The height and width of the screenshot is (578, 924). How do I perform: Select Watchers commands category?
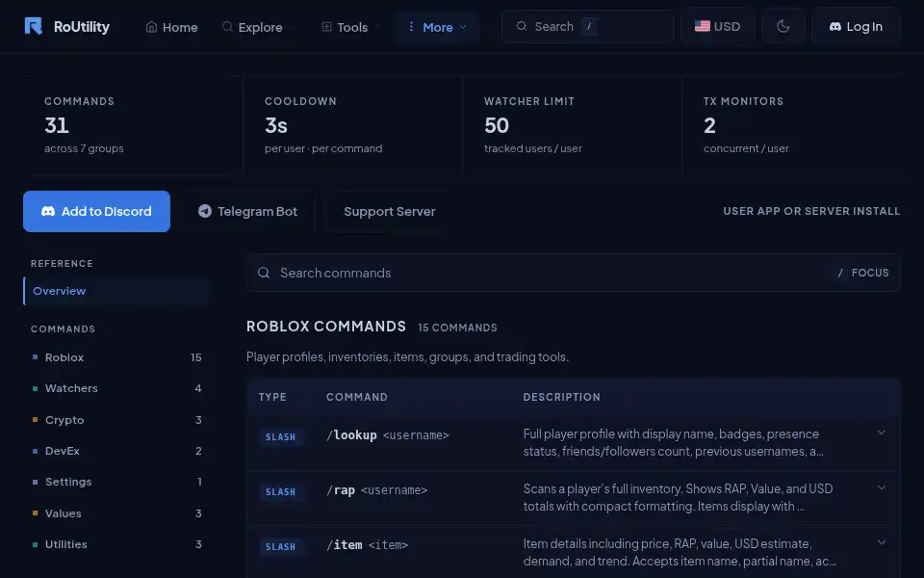point(116,388)
